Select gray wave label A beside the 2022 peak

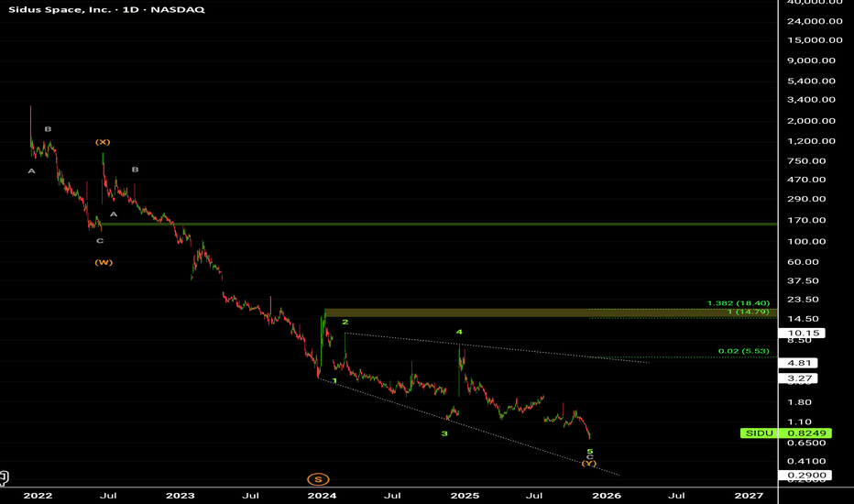tap(31, 171)
